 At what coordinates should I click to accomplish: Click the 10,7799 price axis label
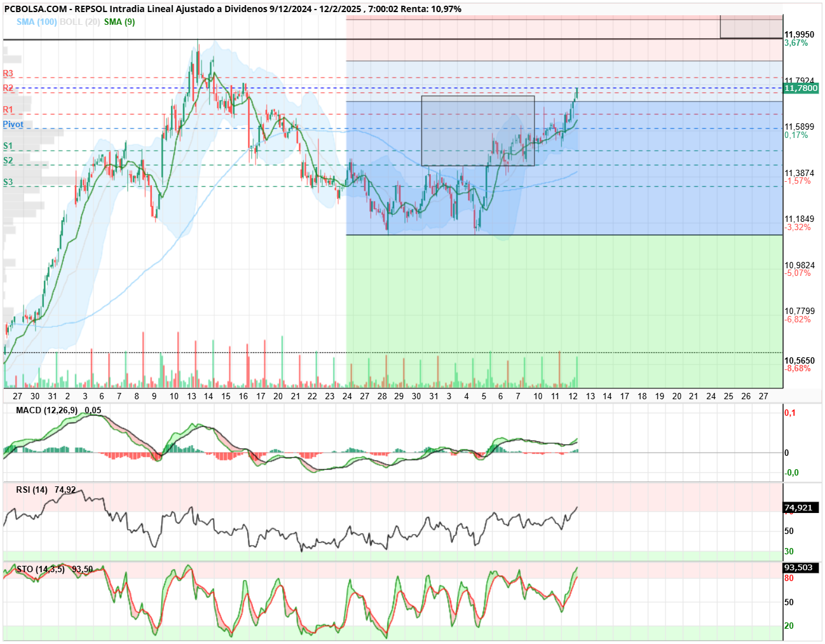799,312
